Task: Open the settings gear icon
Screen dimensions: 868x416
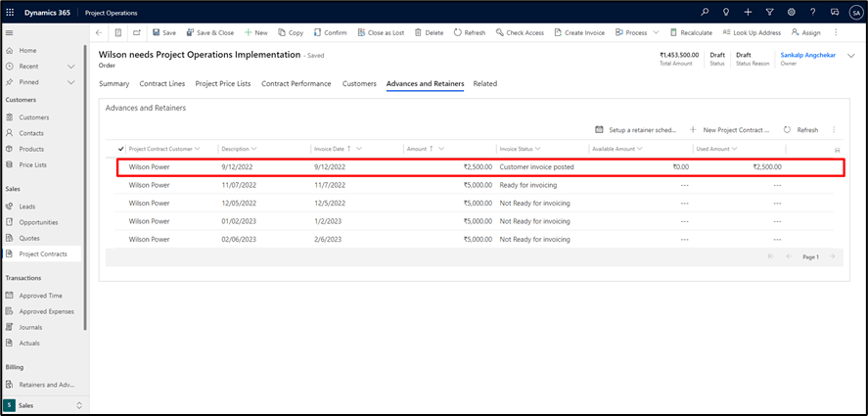Action: tap(791, 13)
